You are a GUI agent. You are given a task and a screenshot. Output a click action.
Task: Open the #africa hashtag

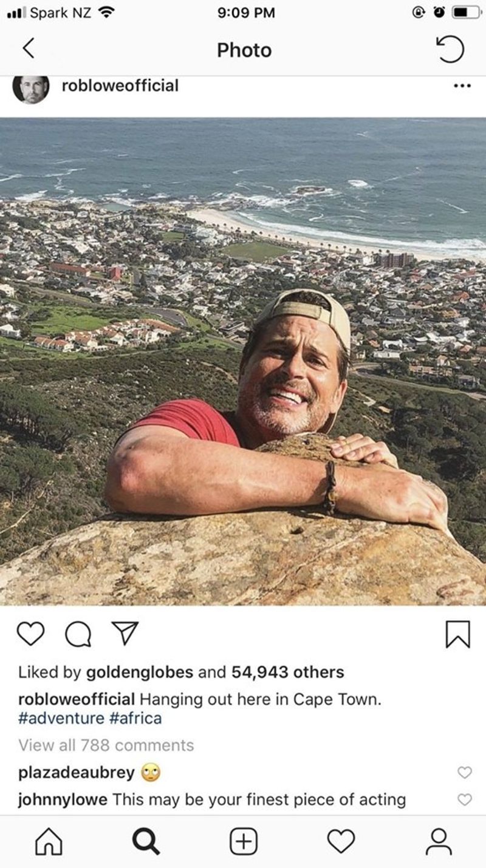[x=135, y=718]
